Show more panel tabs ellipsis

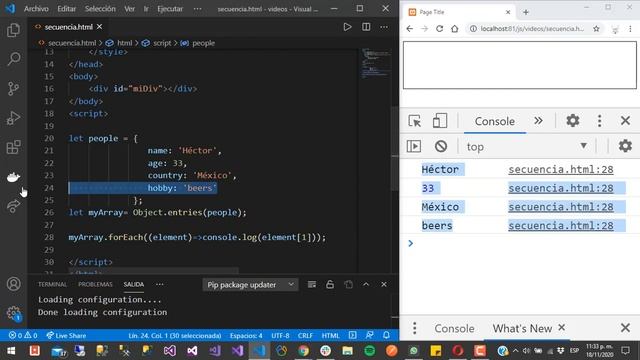point(160,284)
